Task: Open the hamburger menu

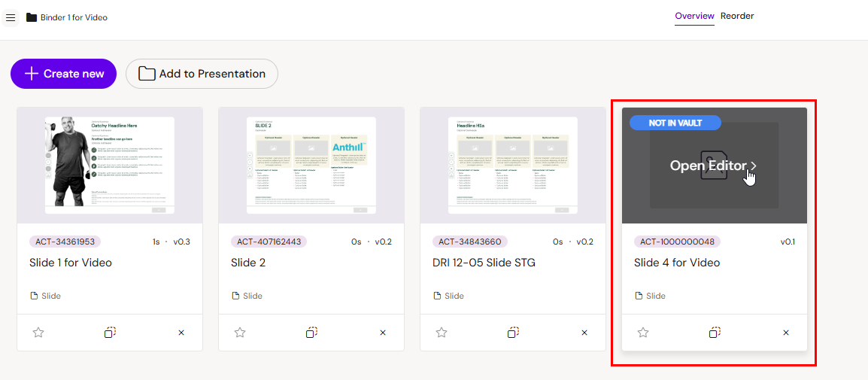Action: click(10, 17)
